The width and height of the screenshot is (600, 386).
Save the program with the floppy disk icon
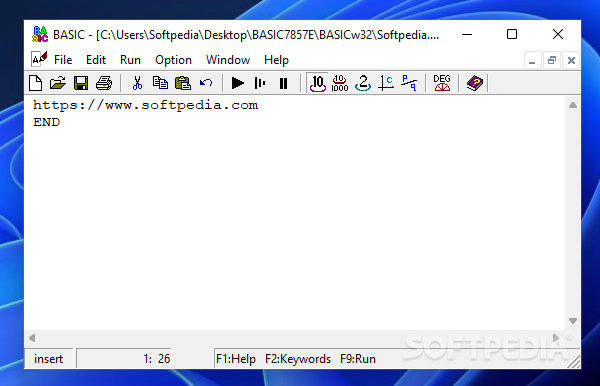pyautogui.click(x=81, y=83)
